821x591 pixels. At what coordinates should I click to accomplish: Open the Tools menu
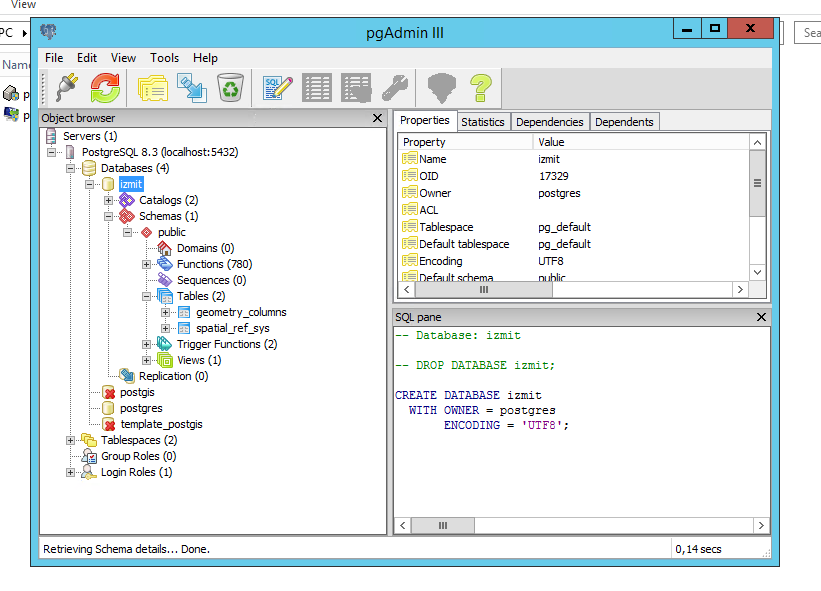pyautogui.click(x=164, y=58)
